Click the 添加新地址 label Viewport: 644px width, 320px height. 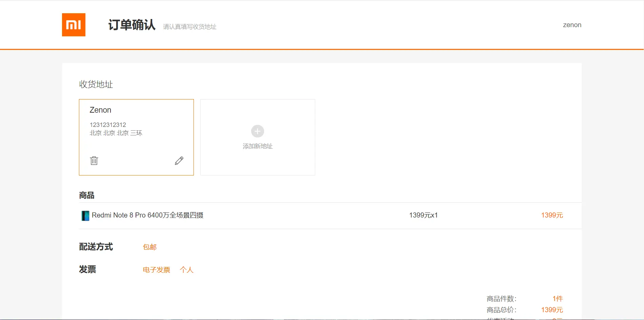(x=258, y=146)
